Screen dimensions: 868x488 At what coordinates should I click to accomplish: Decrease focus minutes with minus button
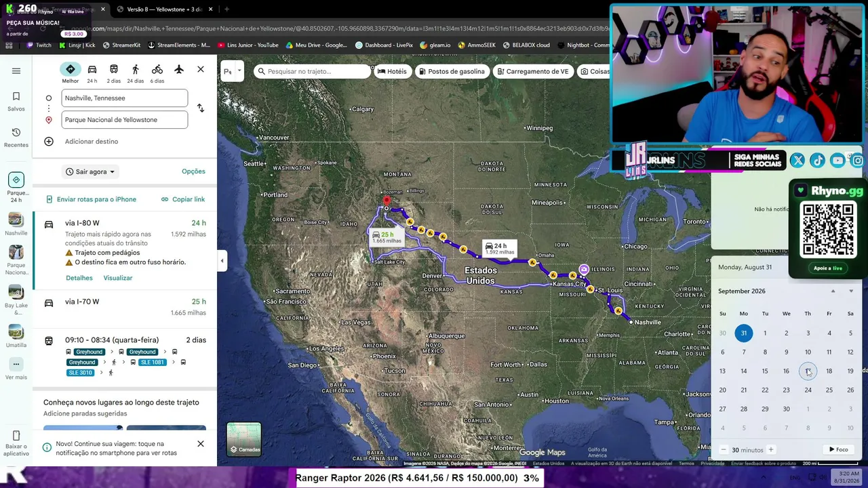pos(724,450)
